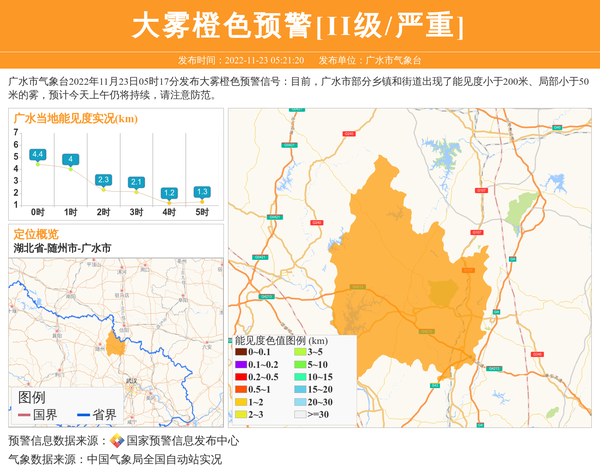Screen dimensions: 600x471
Task: Click the blue 省界 line legend marker
Action: [x=81, y=414]
